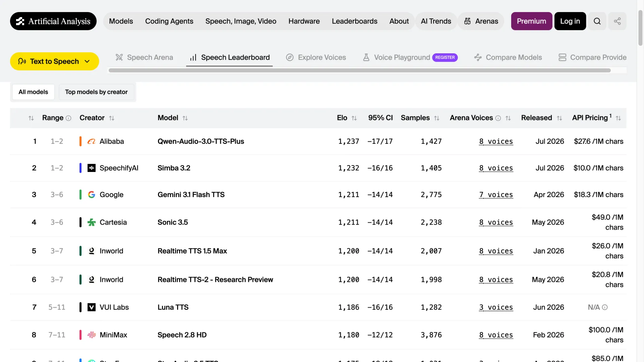Open the Text to Speech dropdown
The width and height of the screenshot is (644, 362).
coord(55,61)
